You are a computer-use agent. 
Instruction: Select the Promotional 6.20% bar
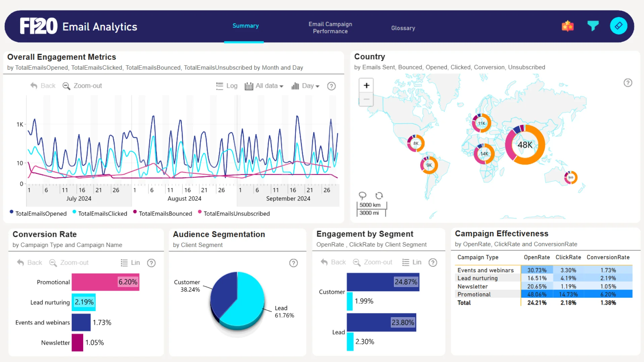click(x=105, y=282)
